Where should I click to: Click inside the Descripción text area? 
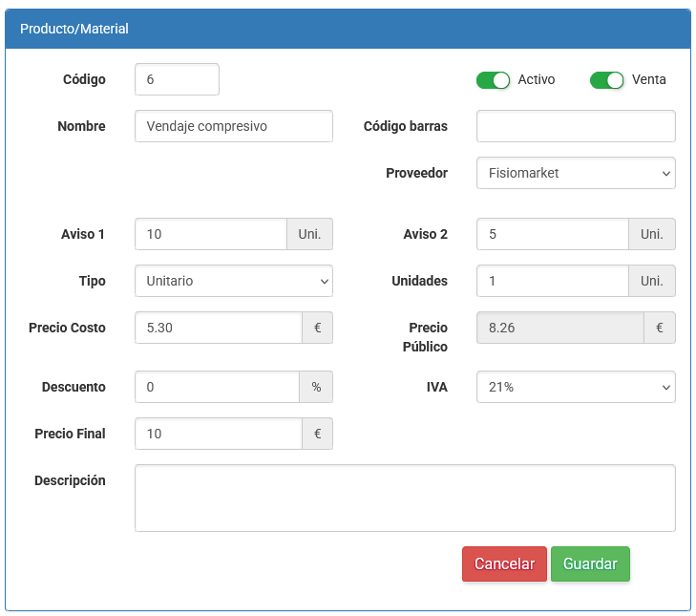click(405, 498)
